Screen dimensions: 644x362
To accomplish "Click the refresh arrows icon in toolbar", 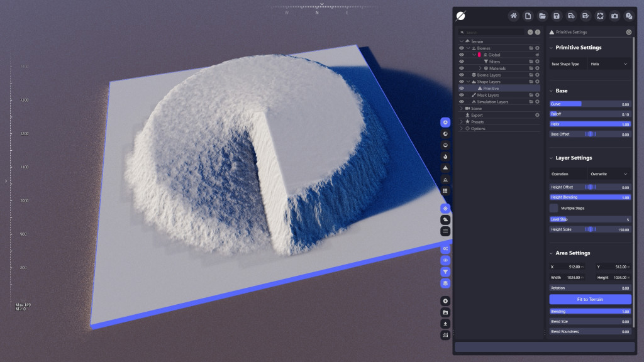I will tap(600, 16).
